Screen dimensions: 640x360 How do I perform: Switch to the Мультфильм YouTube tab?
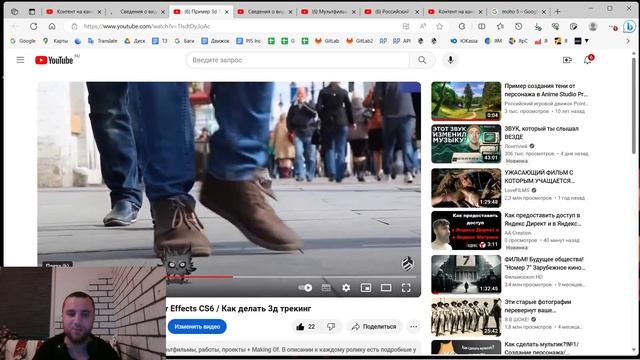click(329, 12)
